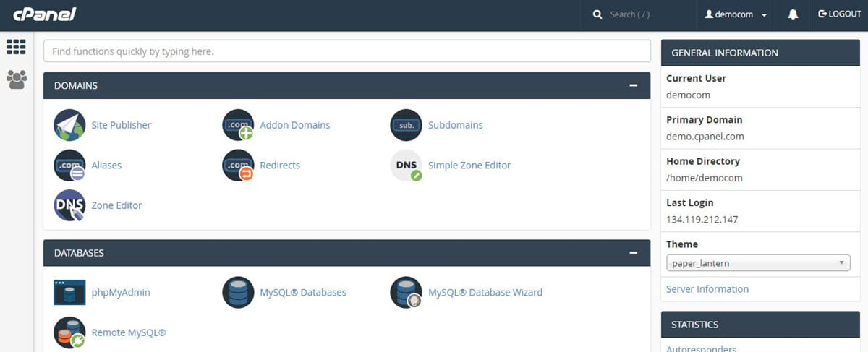The image size is (868, 352).
Task: Focus the Find functions quickly field
Action: (x=347, y=51)
